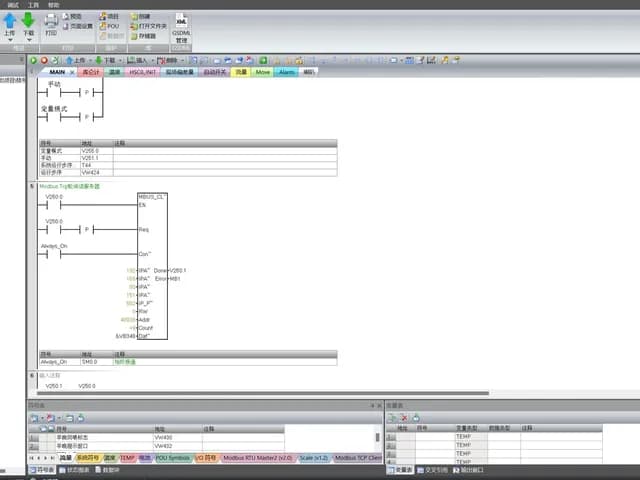The image size is (640, 480).
Task: Click the 手动 contact in the ladder
Action: pos(54,93)
